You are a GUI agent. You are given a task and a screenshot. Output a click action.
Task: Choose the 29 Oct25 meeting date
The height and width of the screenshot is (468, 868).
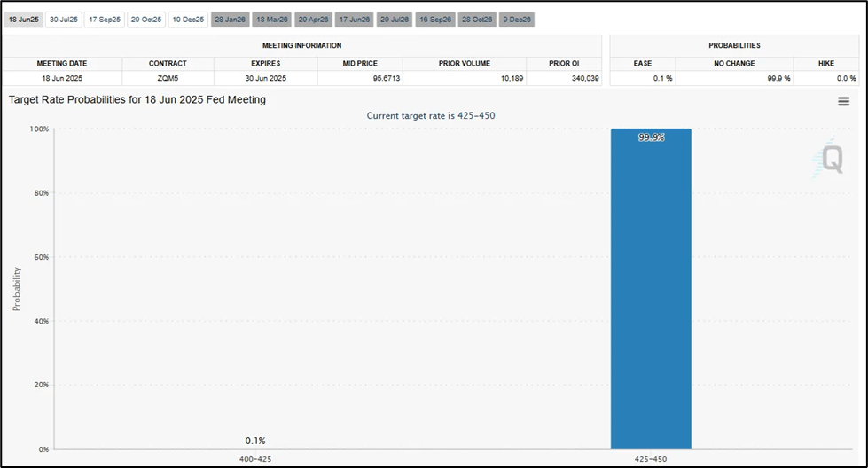click(146, 19)
